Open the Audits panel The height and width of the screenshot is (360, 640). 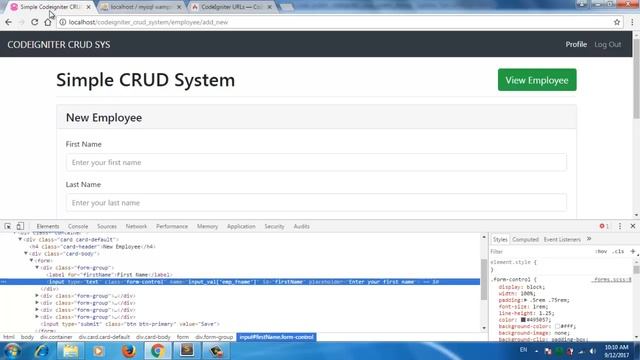[x=302, y=226]
